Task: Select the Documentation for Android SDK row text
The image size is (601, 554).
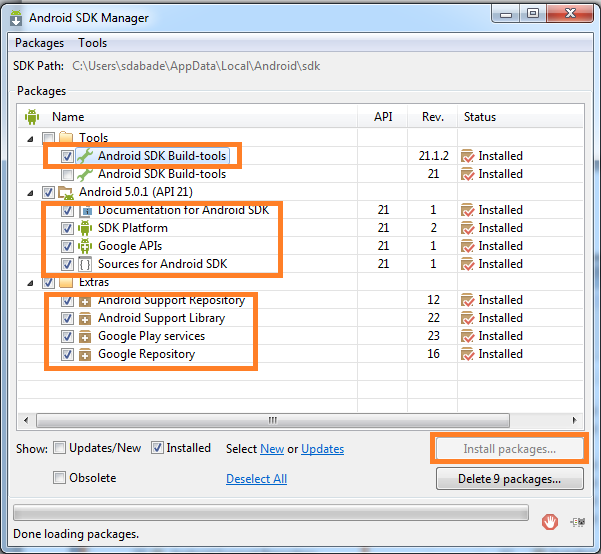Action: pos(184,210)
